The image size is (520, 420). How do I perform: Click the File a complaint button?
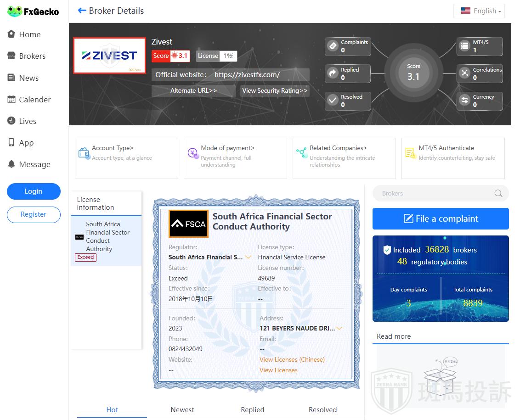441,218
